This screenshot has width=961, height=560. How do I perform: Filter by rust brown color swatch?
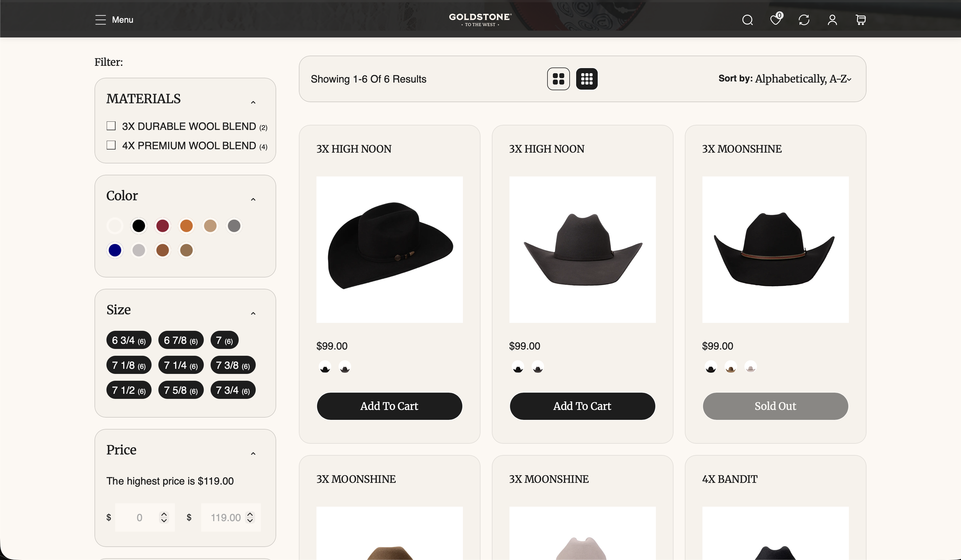[162, 250]
